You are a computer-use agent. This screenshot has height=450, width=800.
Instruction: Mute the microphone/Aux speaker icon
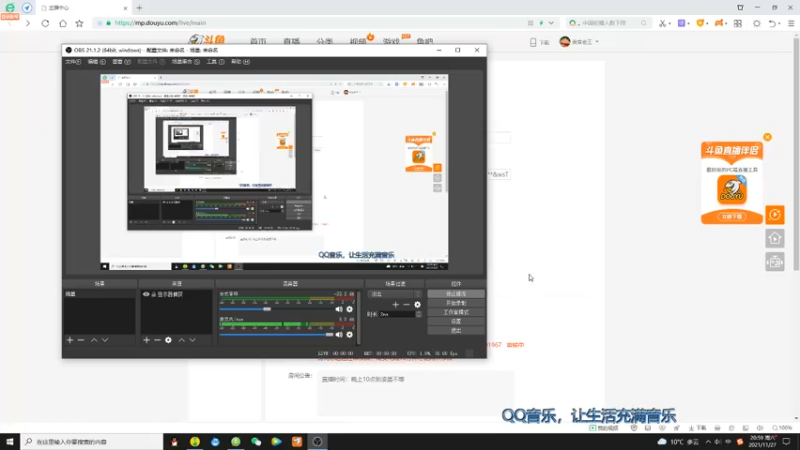coord(339,335)
